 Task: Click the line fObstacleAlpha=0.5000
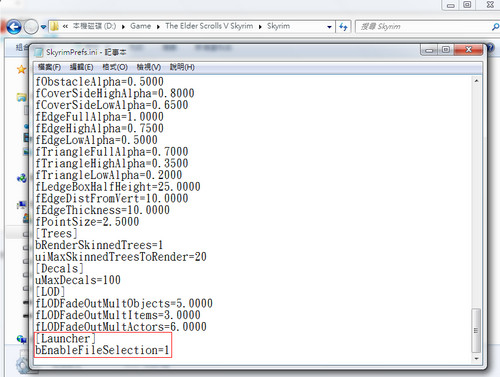pyautogui.click(x=100, y=82)
